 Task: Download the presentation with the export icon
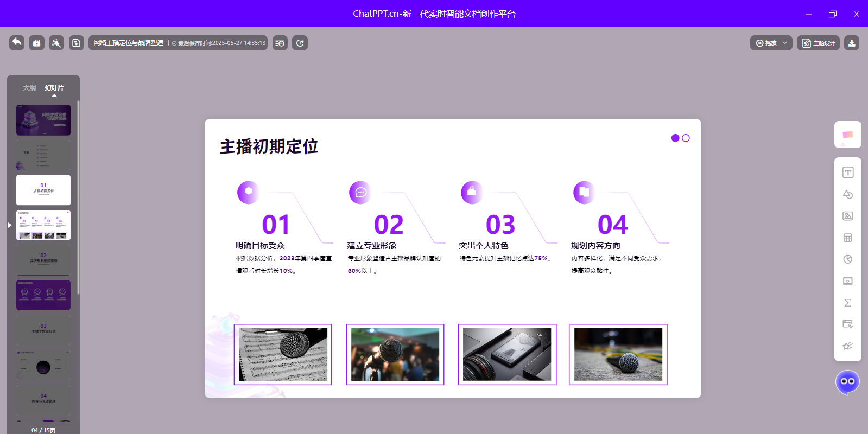click(852, 43)
